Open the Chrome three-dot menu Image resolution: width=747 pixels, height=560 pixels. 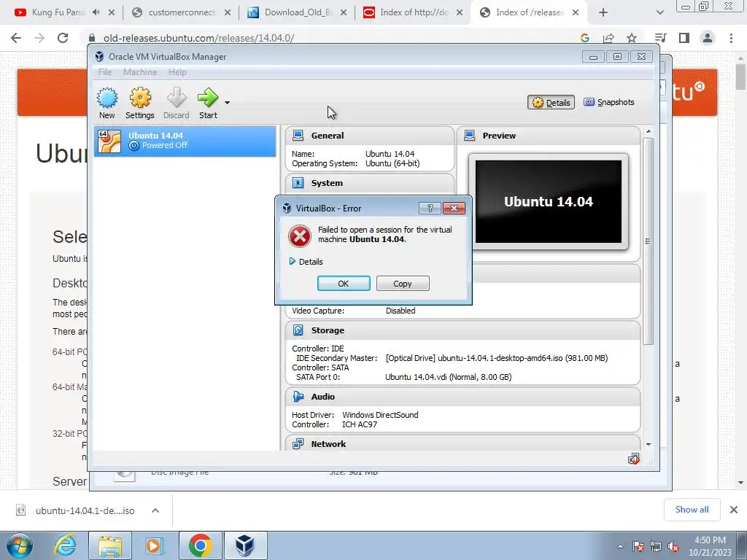pos(731,38)
